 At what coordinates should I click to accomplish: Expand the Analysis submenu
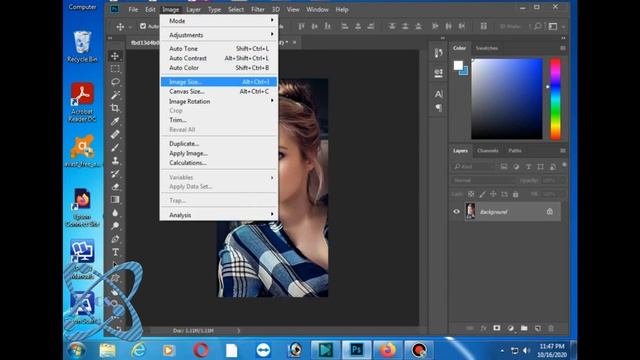point(219,215)
